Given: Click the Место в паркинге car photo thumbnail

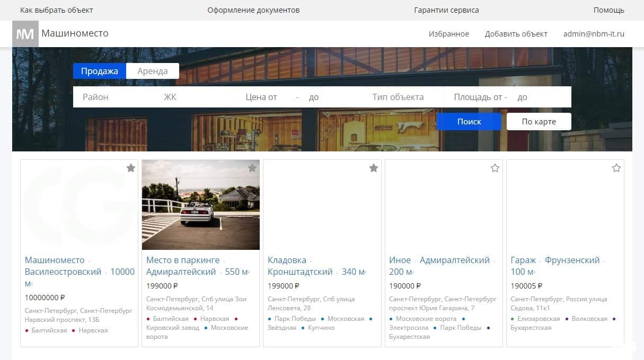Looking at the screenshot, I should 200,205.
